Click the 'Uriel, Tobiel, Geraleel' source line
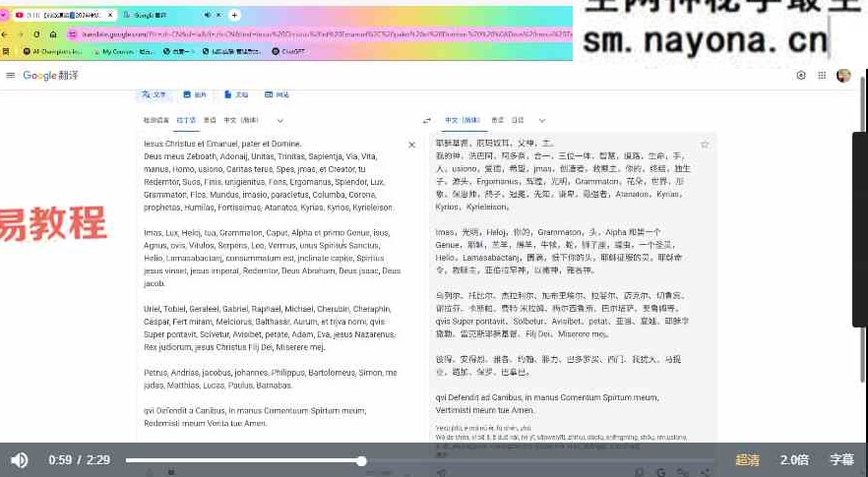The height and width of the screenshot is (477, 868). [x=268, y=309]
